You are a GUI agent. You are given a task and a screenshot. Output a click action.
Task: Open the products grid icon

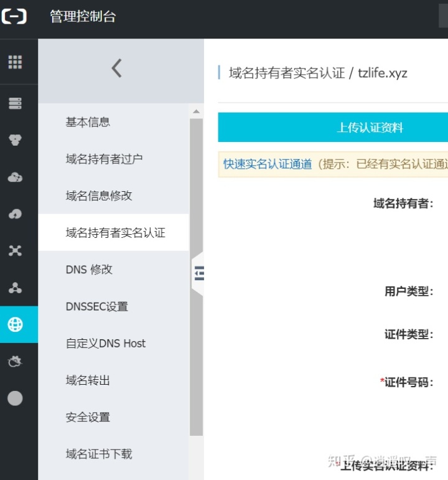coord(15,62)
